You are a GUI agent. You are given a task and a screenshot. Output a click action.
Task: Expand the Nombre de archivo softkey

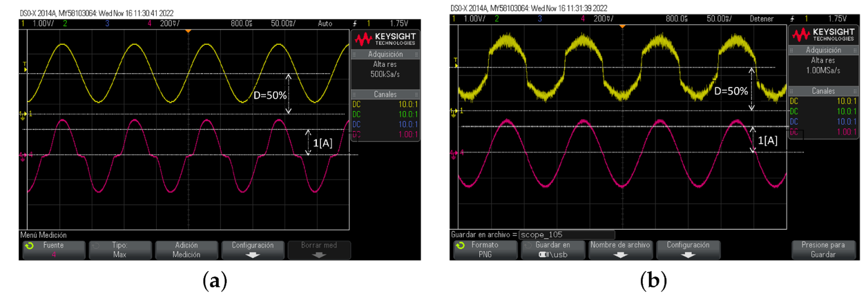tap(620, 250)
